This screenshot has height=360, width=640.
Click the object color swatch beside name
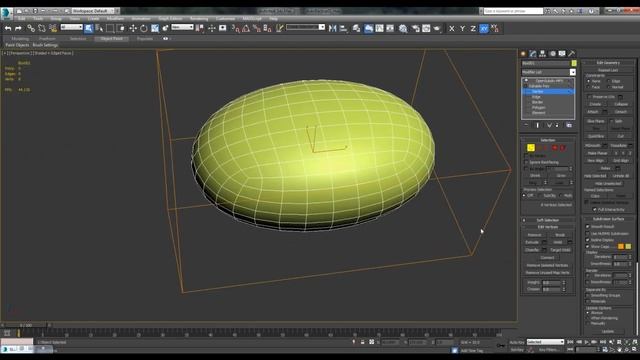574,63
